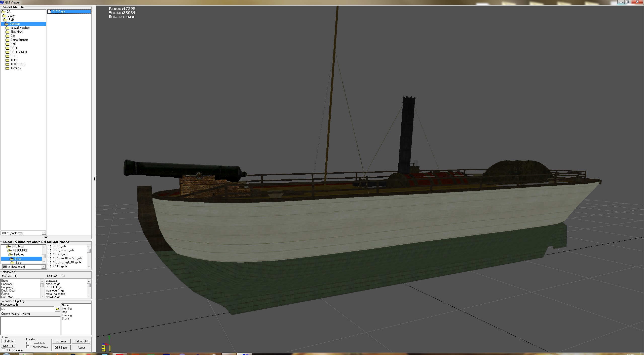Turn the grid off with Grid OFF
The image size is (644, 355).
[x=8, y=346]
